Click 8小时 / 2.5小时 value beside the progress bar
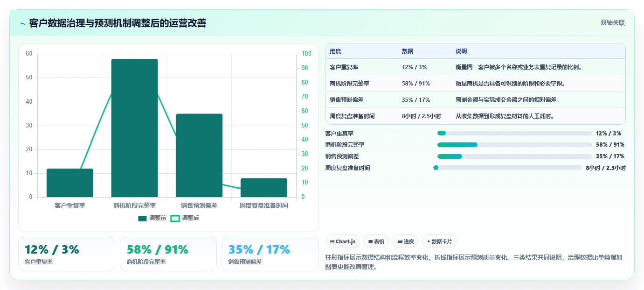The height and width of the screenshot is (290, 644). (606, 168)
